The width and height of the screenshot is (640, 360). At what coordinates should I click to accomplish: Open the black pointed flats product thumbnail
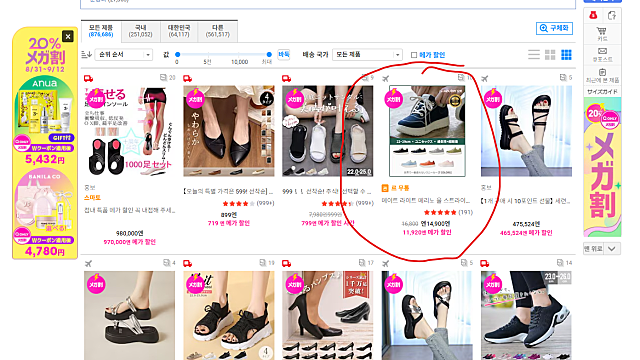tap(229, 131)
